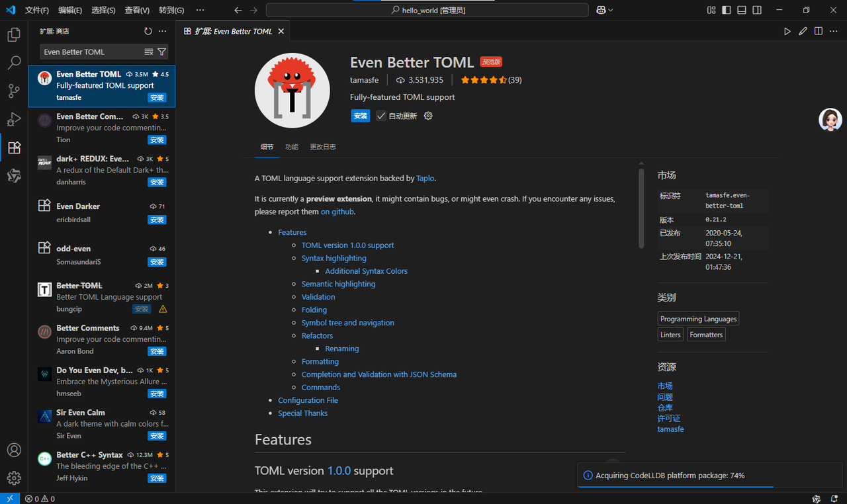
Task: Select the Details tab (细节)
Action: point(267,147)
